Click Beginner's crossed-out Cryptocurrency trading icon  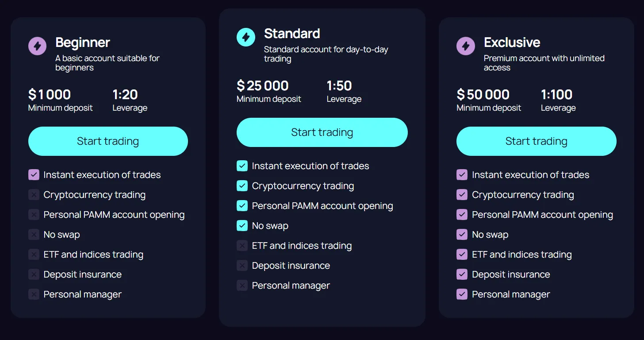(x=34, y=195)
